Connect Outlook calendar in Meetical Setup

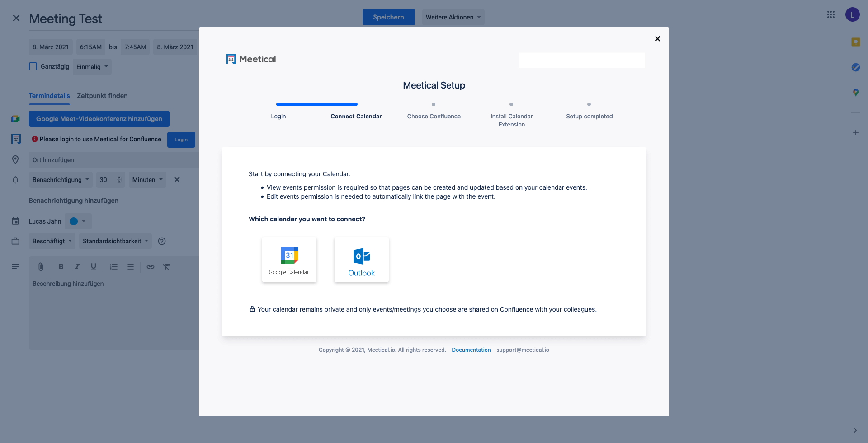[x=362, y=260]
